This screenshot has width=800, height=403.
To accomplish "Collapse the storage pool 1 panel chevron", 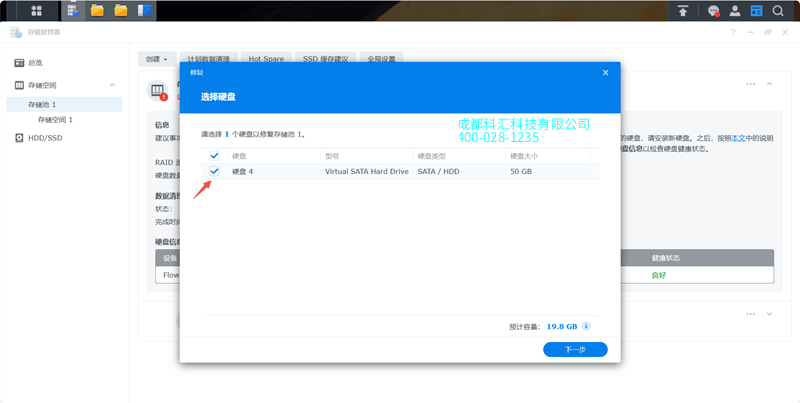I will coord(769,84).
